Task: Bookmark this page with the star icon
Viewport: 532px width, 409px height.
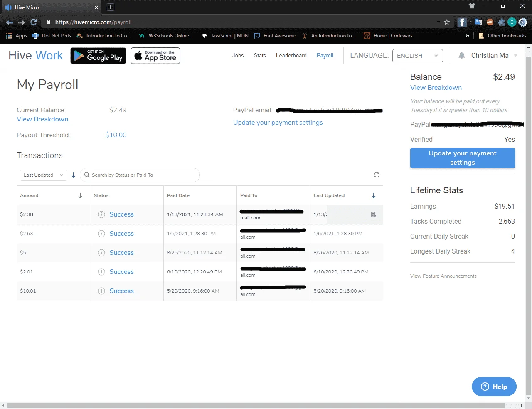Action: (447, 22)
